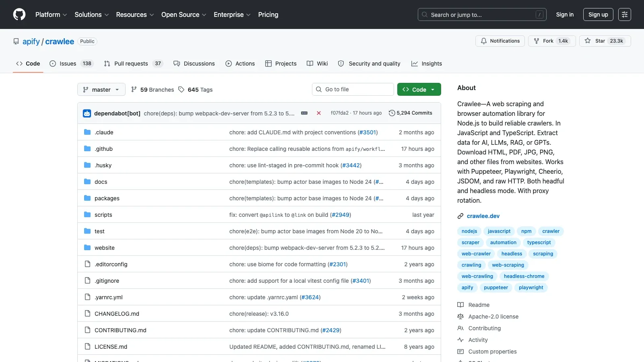Switch to the Pull requests tab
Image resolution: width=644 pixels, height=362 pixels.
134,64
